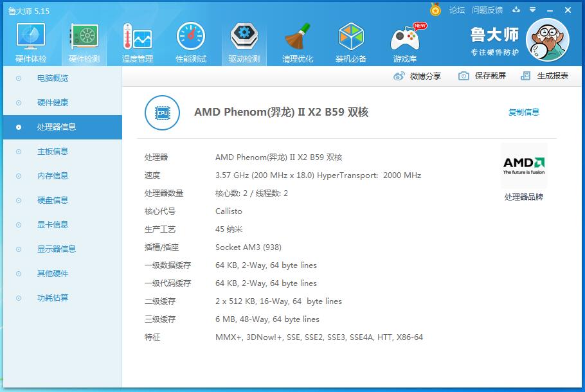Click the Callisto core codename value

(x=229, y=211)
